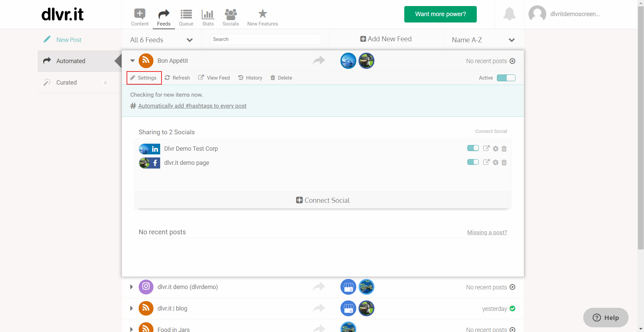Open dlvr.it demo page external link icon
This screenshot has height=332, width=644.
point(486,162)
